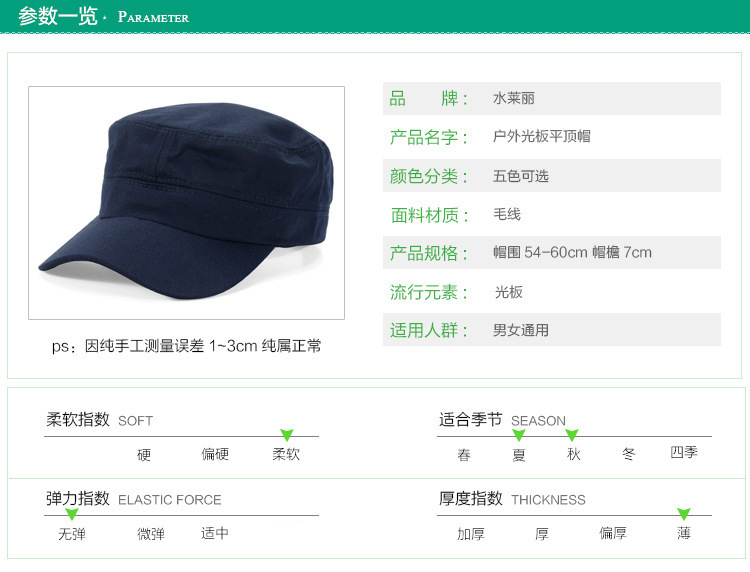The width and height of the screenshot is (750, 572).
Task: Click the brand value 水莱丽
Action: pyautogui.click(x=514, y=99)
